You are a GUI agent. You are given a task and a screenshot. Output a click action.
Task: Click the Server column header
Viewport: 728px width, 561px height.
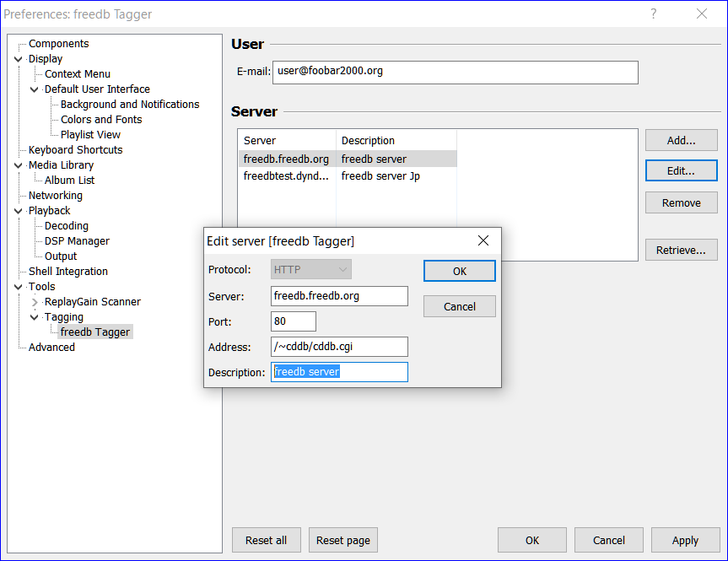(288, 140)
